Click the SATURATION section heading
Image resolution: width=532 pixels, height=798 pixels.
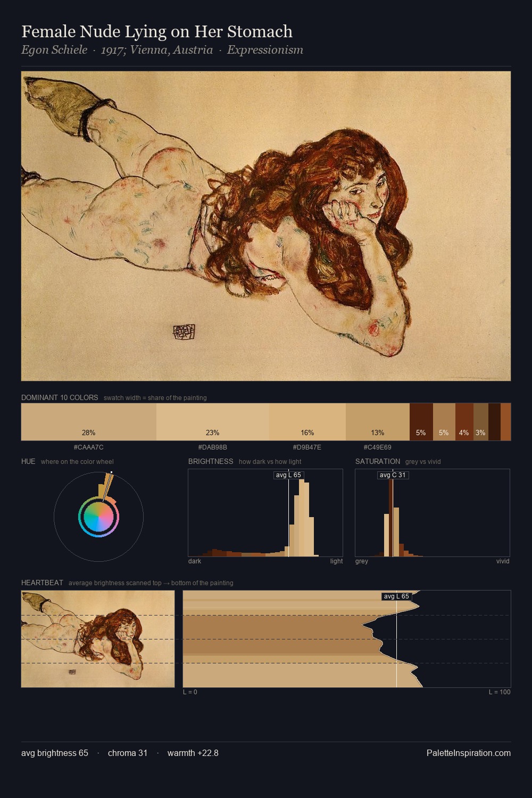pyautogui.click(x=378, y=461)
